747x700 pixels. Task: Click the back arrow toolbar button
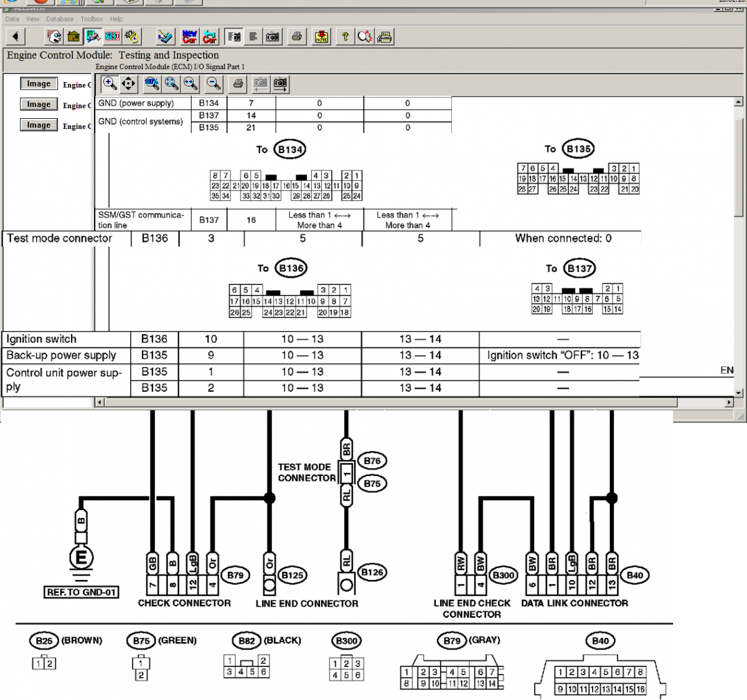16,37
